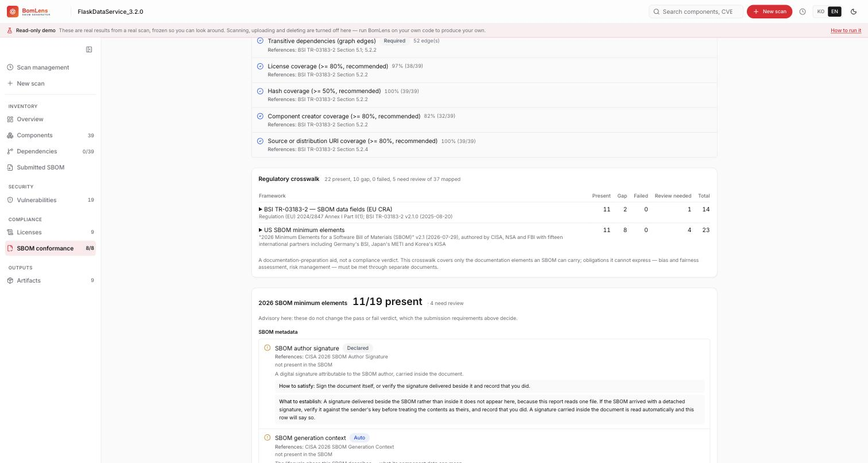
Task: Click the Dependencies branch icon
Action: pyautogui.click(x=10, y=151)
